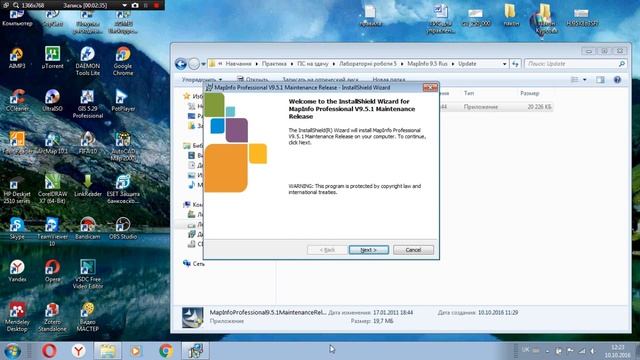640x360 pixels.
Task: Stop the screen recording via red button
Action: tap(156, 5)
